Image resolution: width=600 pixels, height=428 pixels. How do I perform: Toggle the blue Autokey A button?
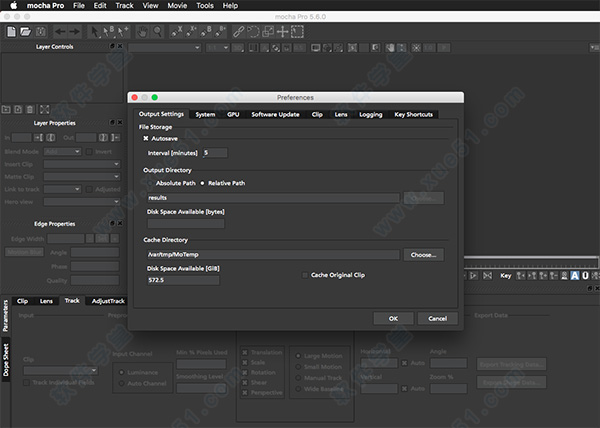coord(575,275)
